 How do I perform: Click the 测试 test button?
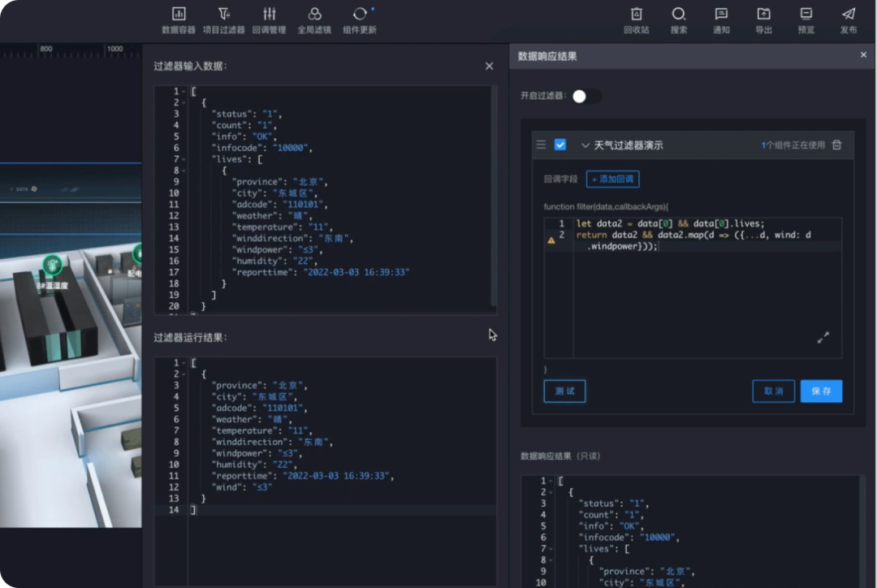tap(564, 391)
